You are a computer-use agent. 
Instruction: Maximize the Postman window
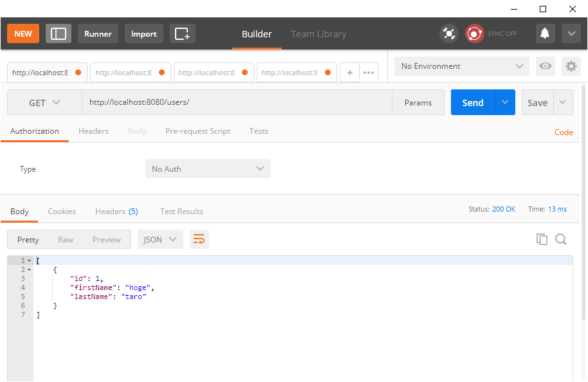tap(542, 8)
